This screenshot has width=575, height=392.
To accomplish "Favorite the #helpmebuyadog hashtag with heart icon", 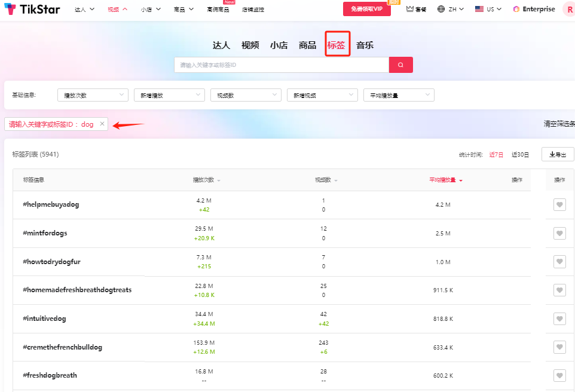I will (559, 205).
